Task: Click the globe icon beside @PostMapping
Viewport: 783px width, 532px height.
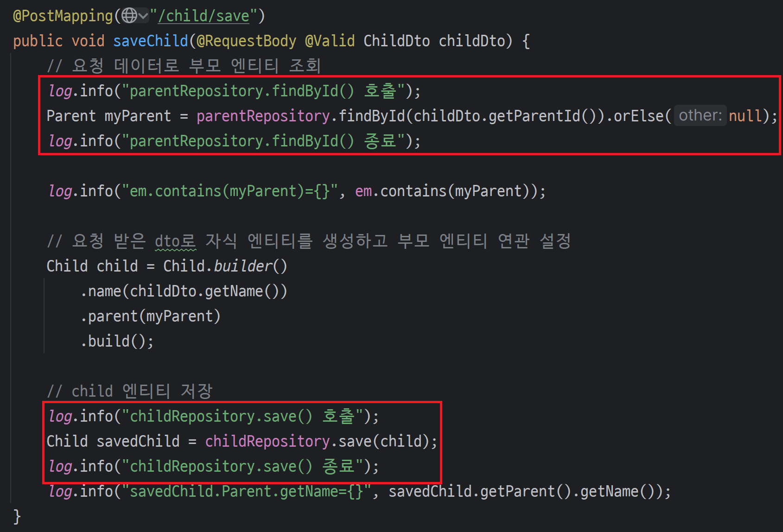Action: point(129,16)
